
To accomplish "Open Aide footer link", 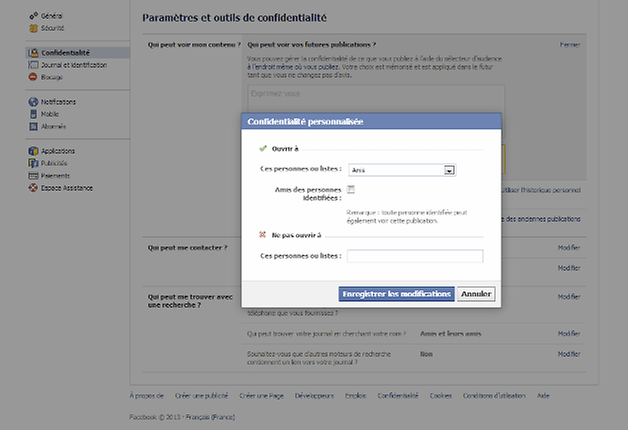I will [x=543, y=396].
